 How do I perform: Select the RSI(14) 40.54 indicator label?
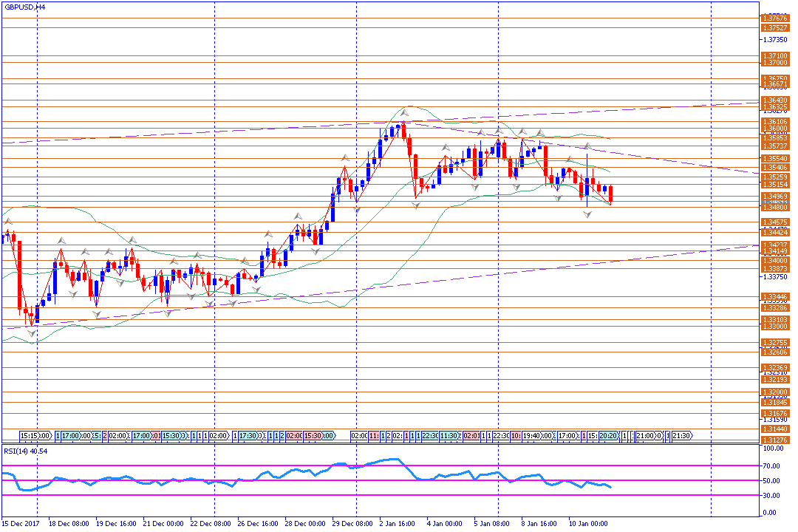click(x=25, y=451)
